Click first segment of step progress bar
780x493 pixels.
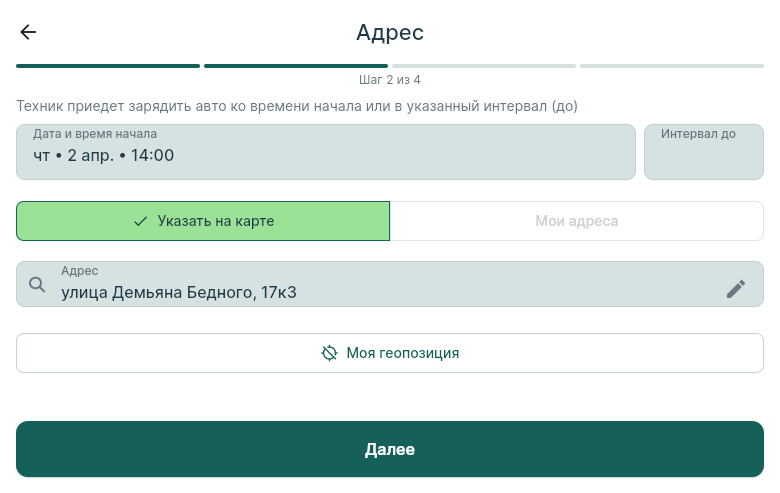(x=108, y=66)
